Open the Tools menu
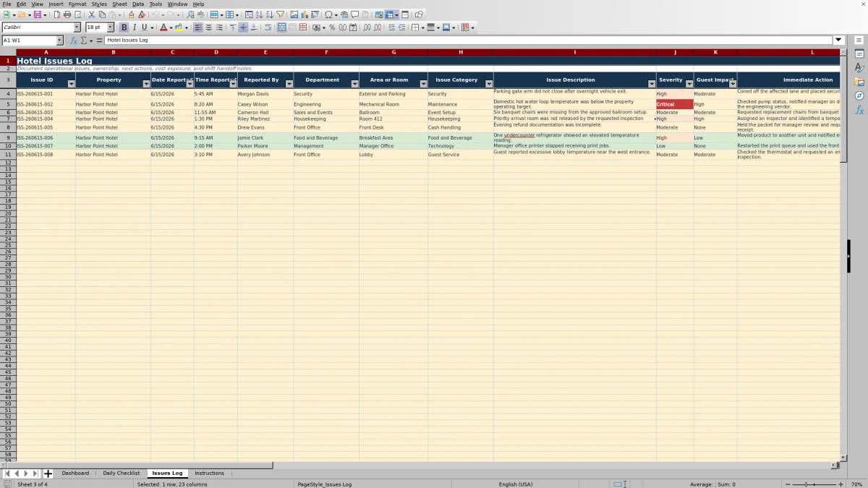The image size is (868, 488). click(156, 4)
